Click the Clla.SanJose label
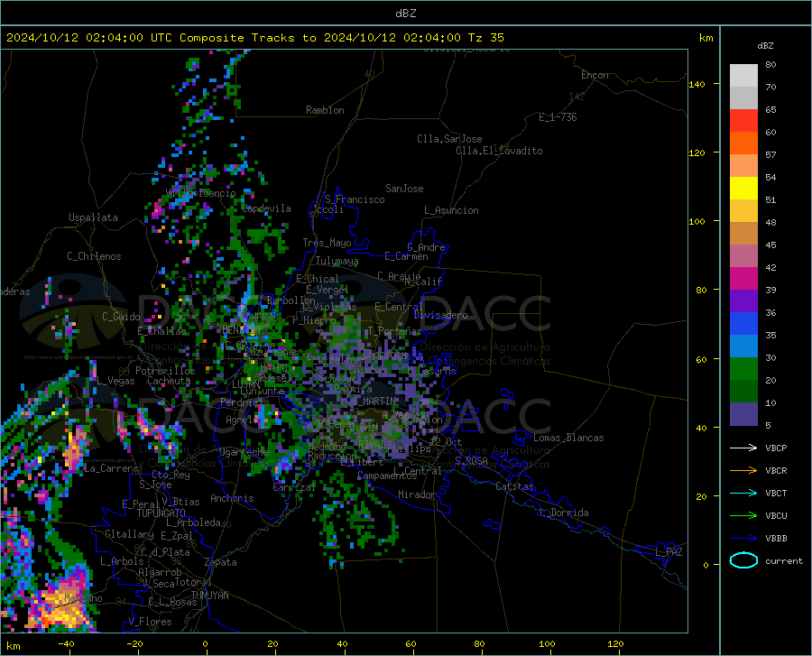Viewport: 812px width, 656px height. pyautogui.click(x=449, y=139)
